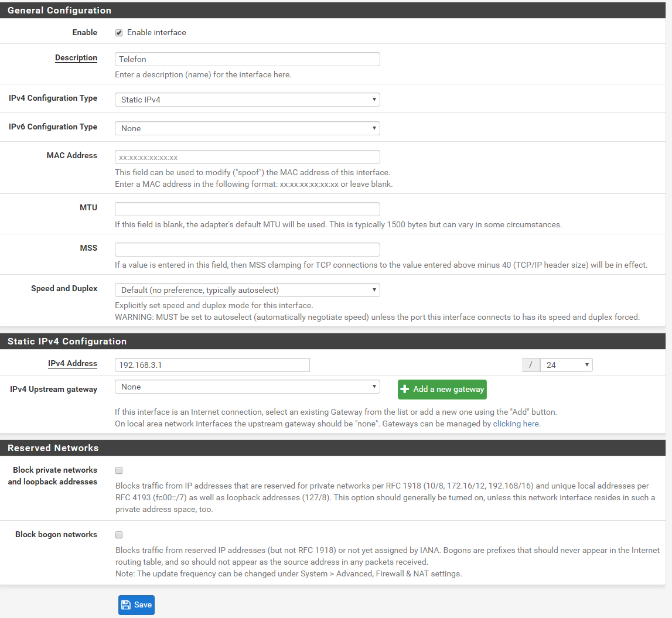Open the Speed and Duplex dropdown
The width and height of the screenshot is (672, 618).
click(247, 290)
